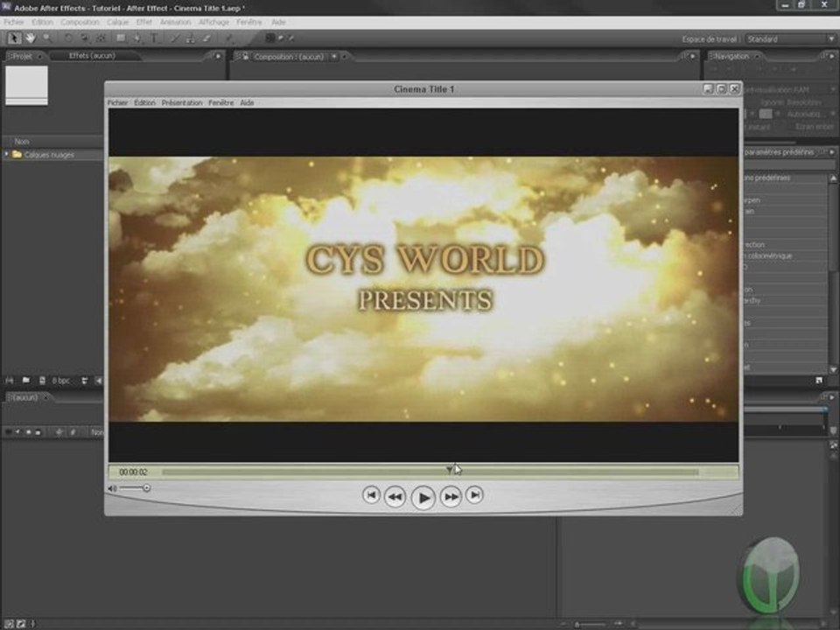Mute the player volume speaker icon
The height and width of the screenshot is (630, 840).
(112, 488)
